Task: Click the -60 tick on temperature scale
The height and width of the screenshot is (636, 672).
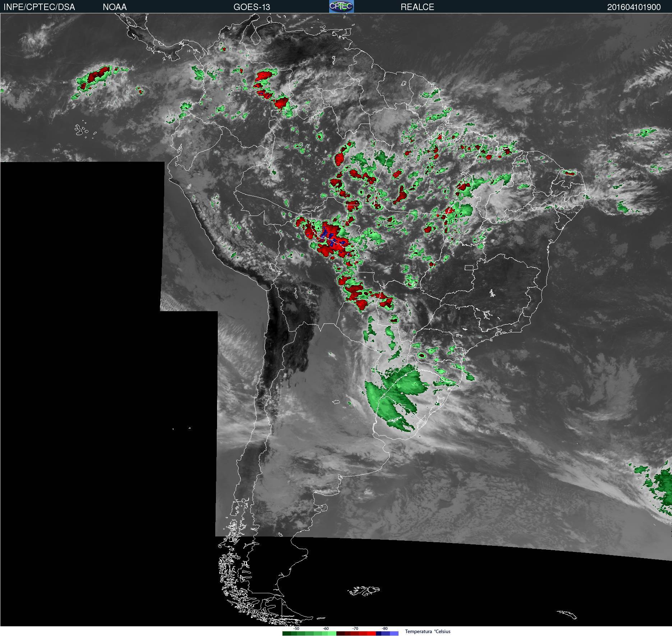Action: [326, 628]
